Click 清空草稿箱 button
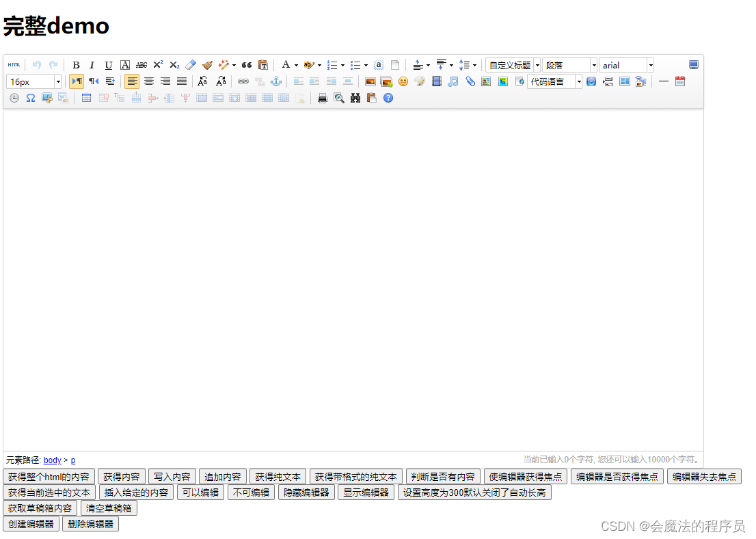This screenshot has height=539, width=756. (109, 508)
